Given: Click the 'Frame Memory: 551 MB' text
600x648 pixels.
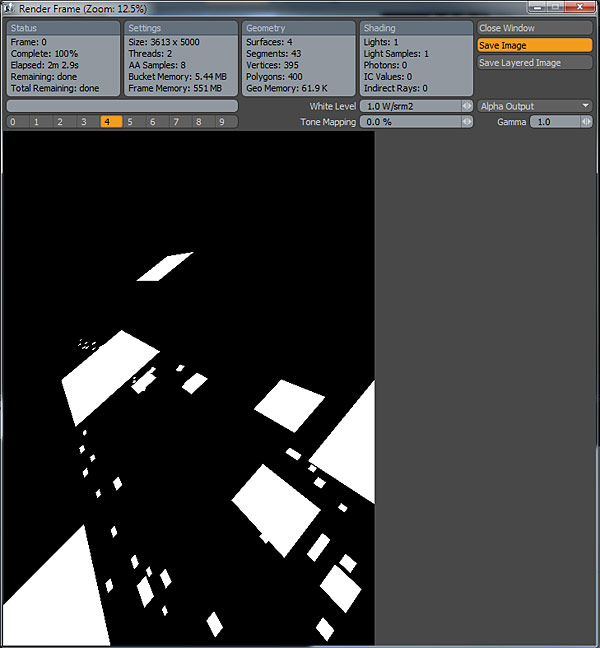Looking at the screenshot, I should [x=175, y=88].
